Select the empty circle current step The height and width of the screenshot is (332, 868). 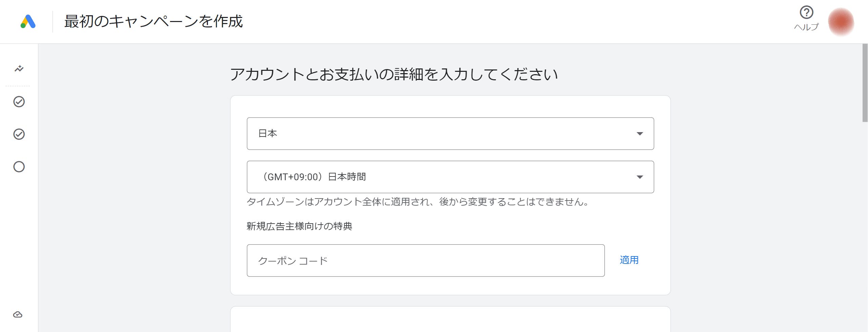pos(19,167)
